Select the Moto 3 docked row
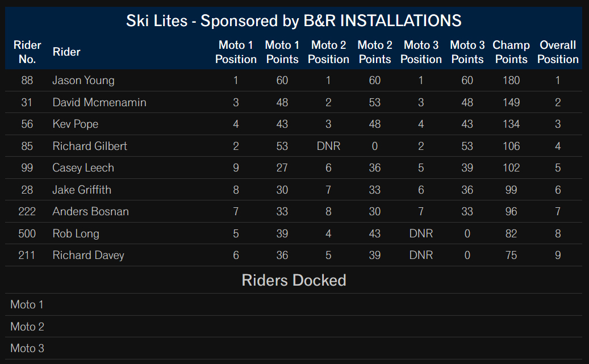Screen dimensions: 589x364 pos(294,348)
